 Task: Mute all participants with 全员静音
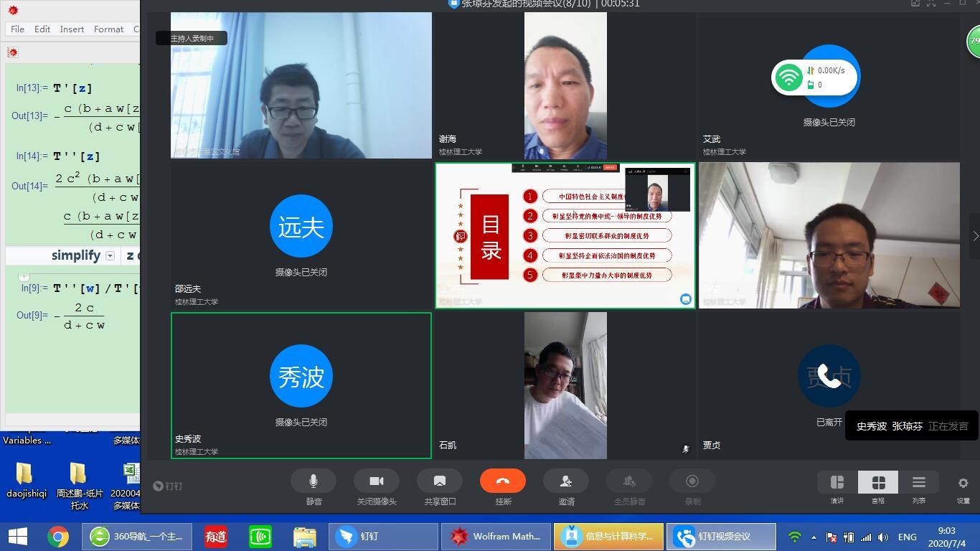(629, 481)
